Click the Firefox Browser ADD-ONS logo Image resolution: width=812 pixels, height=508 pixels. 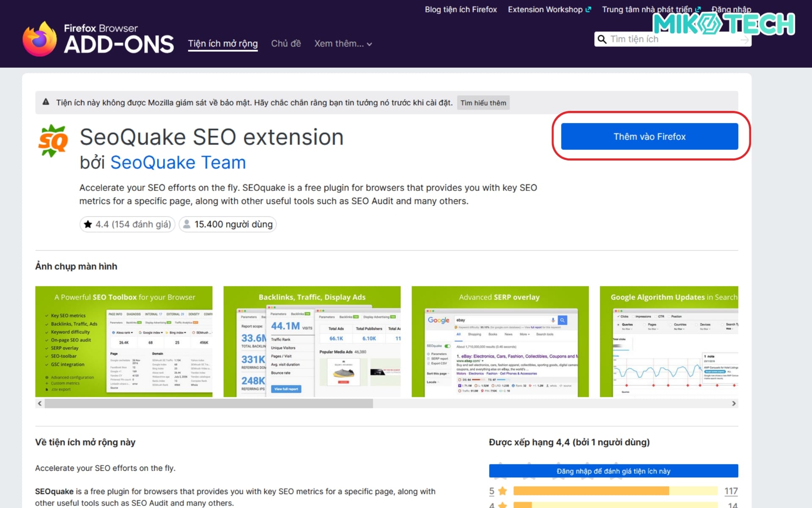tap(98, 38)
